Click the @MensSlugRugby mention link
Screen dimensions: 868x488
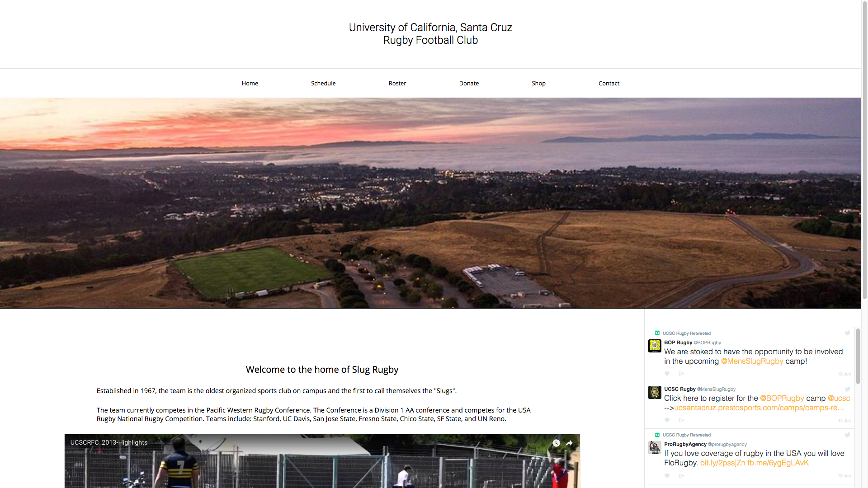tap(752, 361)
